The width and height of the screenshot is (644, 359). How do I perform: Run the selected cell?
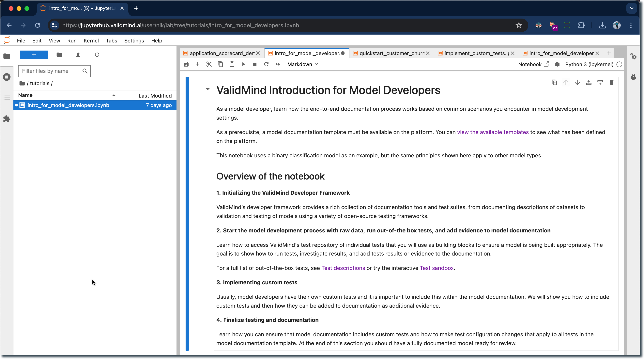click(x=243, y=64)
